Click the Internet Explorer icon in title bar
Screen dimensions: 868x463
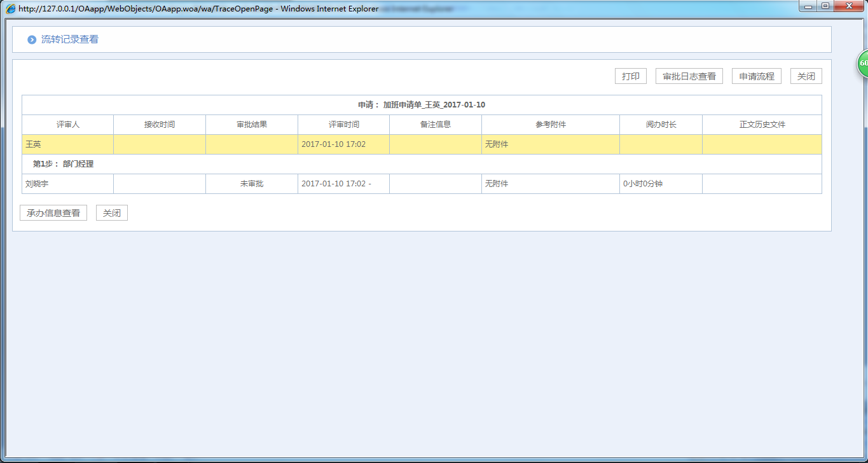[x=11, y=9]
